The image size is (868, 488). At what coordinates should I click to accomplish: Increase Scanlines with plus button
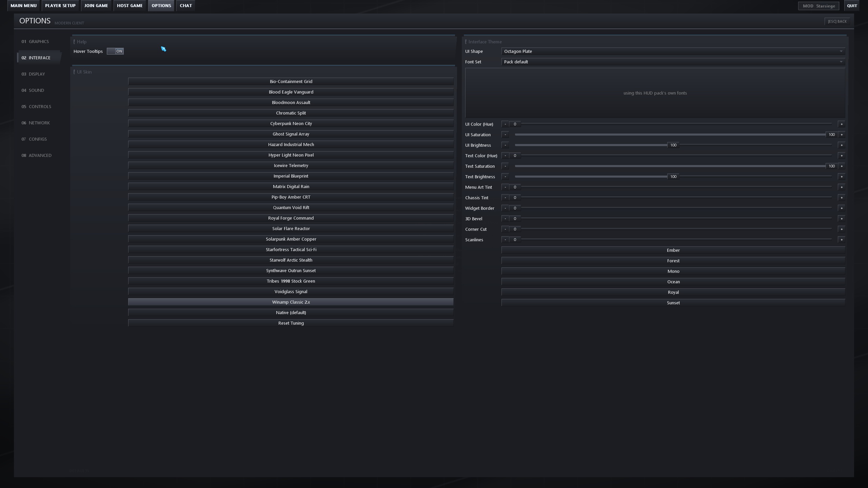(842, 240)
